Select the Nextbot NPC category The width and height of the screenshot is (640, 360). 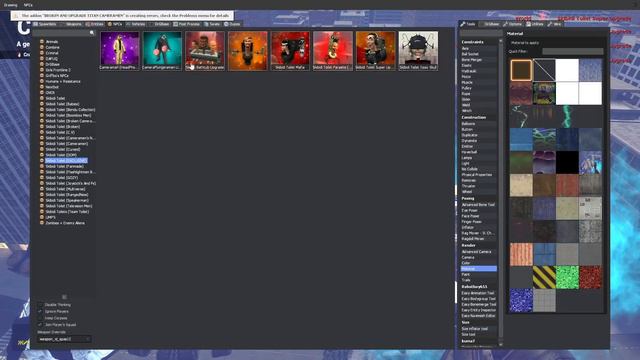[52, 87]
